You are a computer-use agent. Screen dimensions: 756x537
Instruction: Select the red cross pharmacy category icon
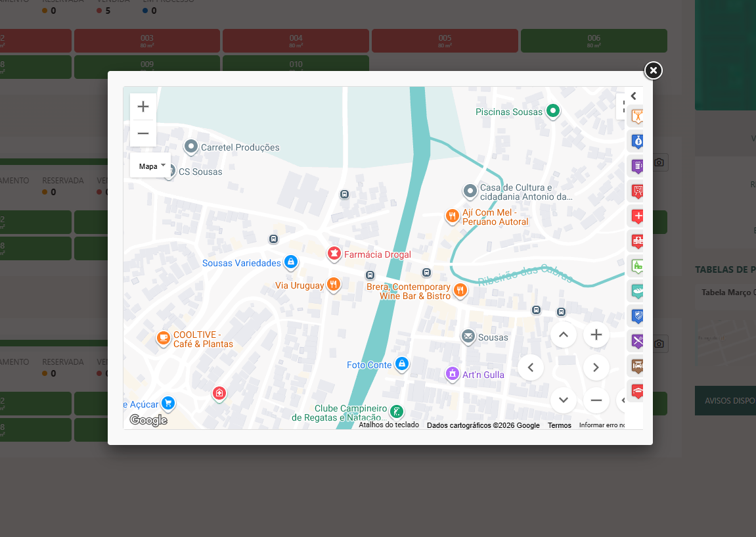click(x=637, y=216)
